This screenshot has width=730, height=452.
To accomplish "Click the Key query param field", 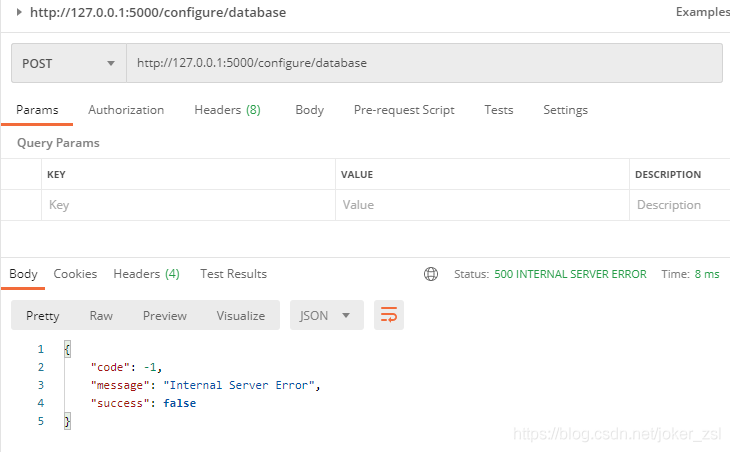I will coord(186,205).
